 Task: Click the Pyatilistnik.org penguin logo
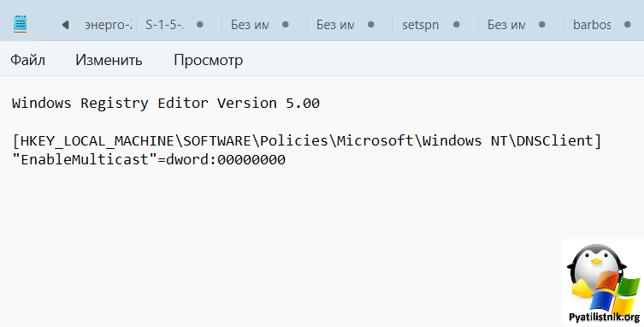pos(603,282)
